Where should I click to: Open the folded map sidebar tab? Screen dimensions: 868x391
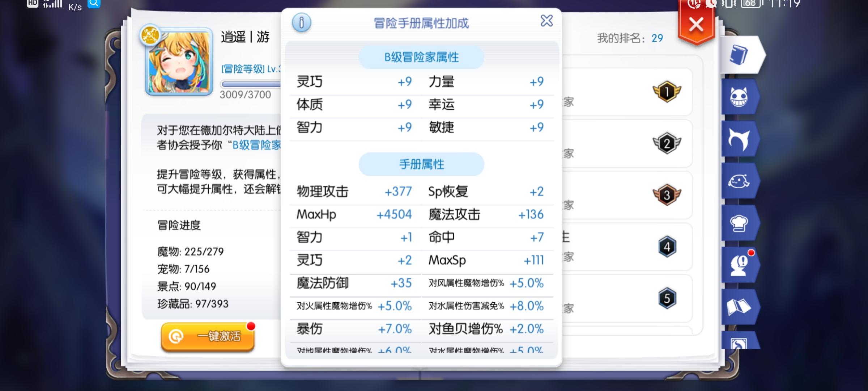tap(739, 307)
